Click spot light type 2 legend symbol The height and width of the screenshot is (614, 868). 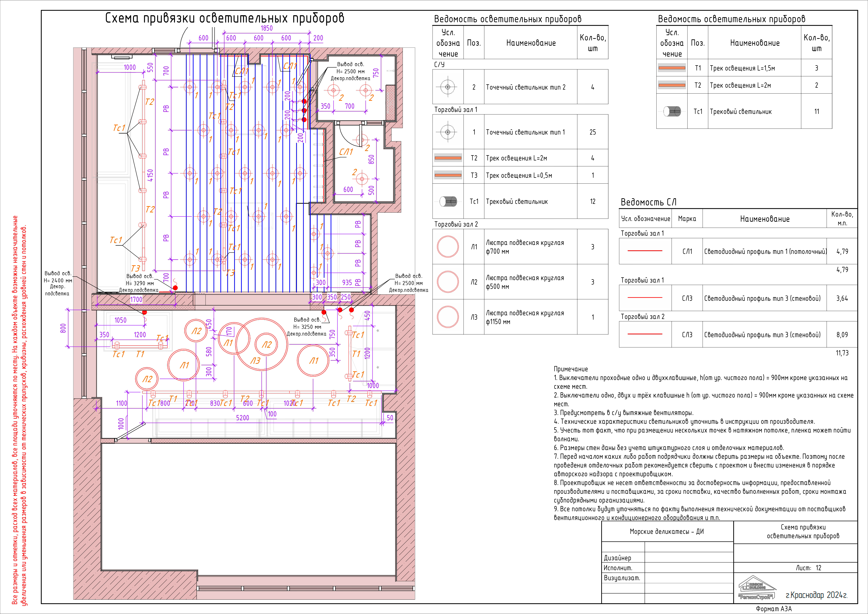(448, 87)
